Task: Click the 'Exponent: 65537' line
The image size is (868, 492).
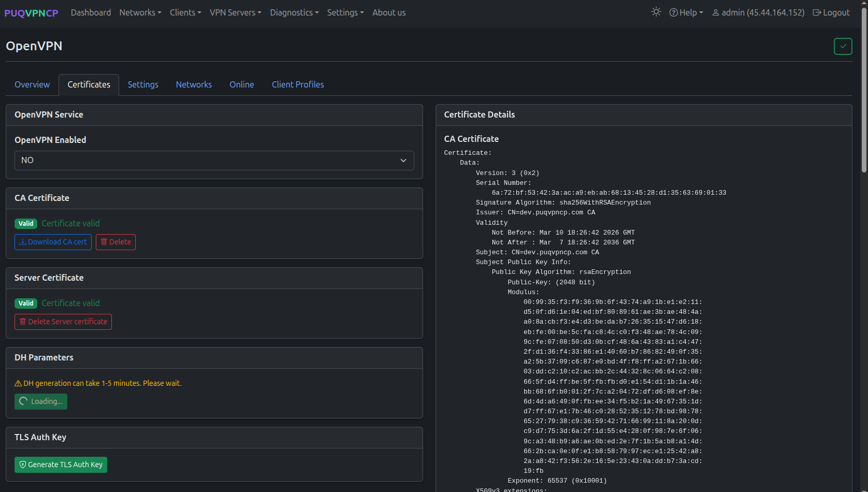Action: coord(557,481)
